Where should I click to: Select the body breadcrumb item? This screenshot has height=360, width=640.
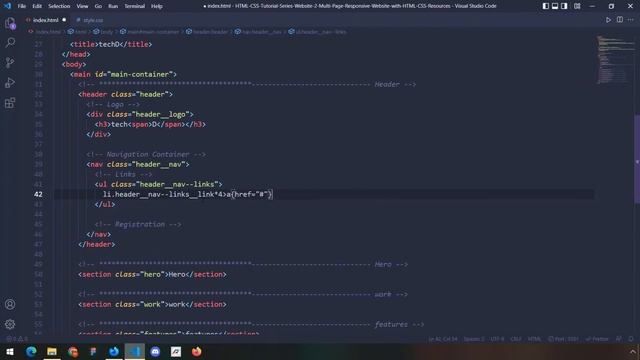[103, 31]
